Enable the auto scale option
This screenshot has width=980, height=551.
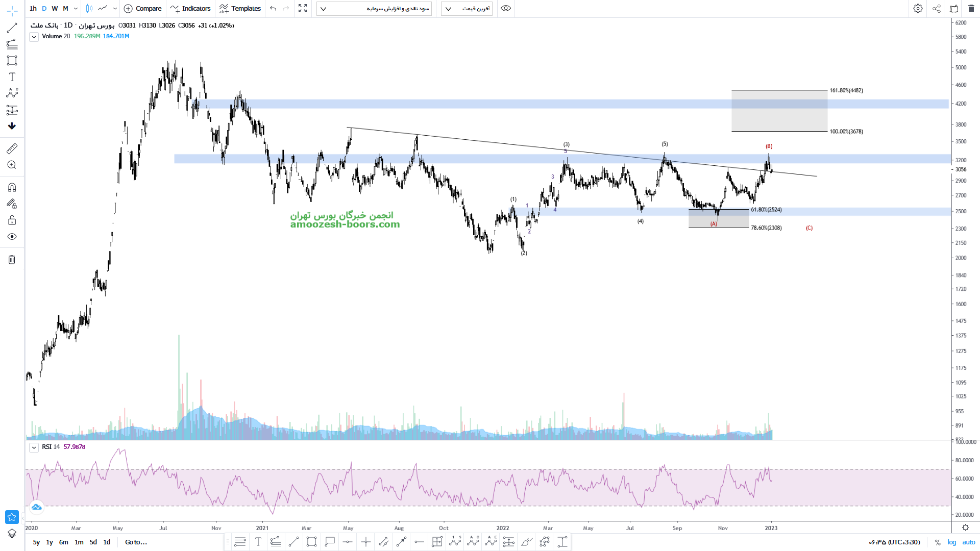click(x=969, y=542)
